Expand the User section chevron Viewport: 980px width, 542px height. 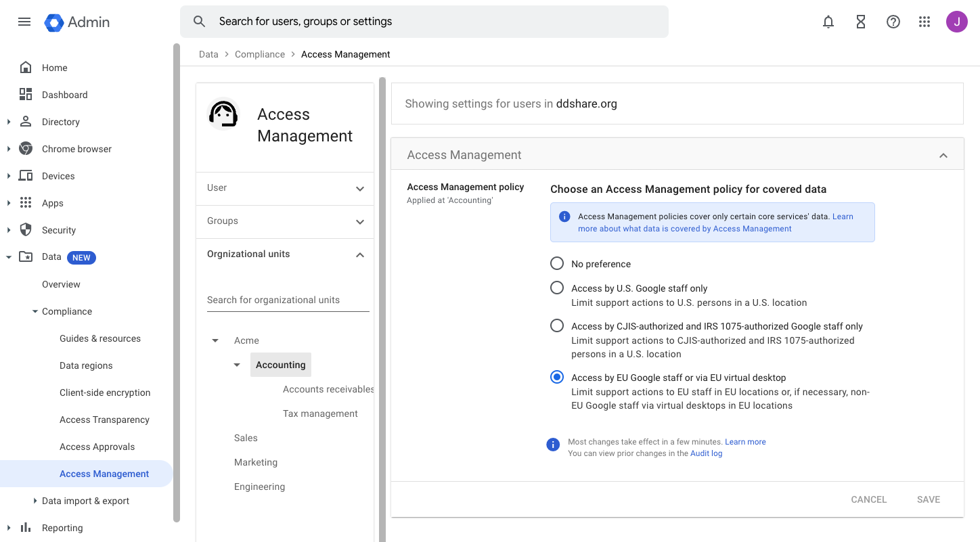pyautogui.click(x=360, y=189)
